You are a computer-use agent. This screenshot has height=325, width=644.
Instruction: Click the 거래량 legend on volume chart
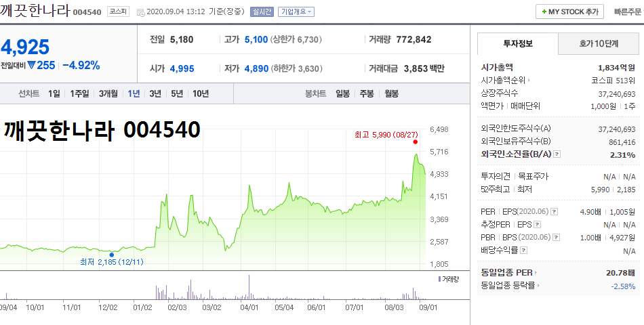[x=449, y=279]
